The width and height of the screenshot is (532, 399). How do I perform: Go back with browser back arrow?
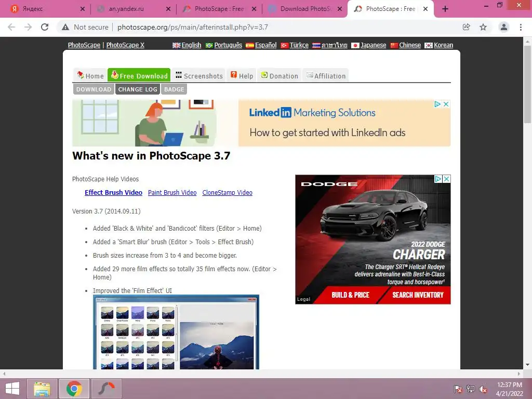pyautogui.click(x=11, y=27)
